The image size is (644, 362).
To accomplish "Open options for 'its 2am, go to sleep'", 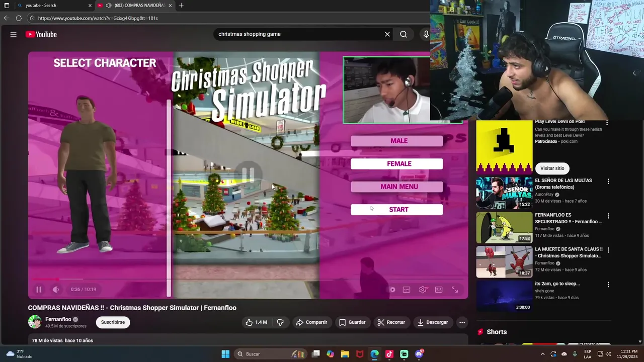I will 608,285.
